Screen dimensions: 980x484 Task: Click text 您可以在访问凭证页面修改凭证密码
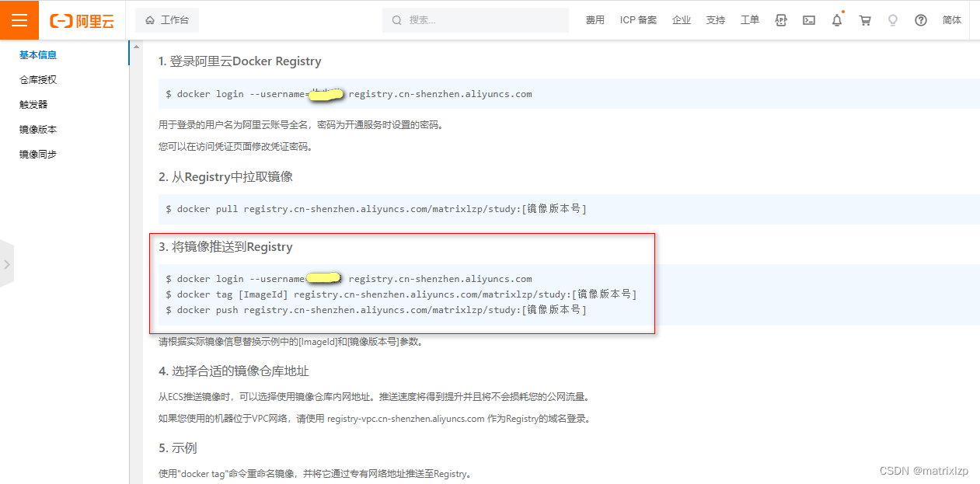pyautogui.click(x=235, y=147)
